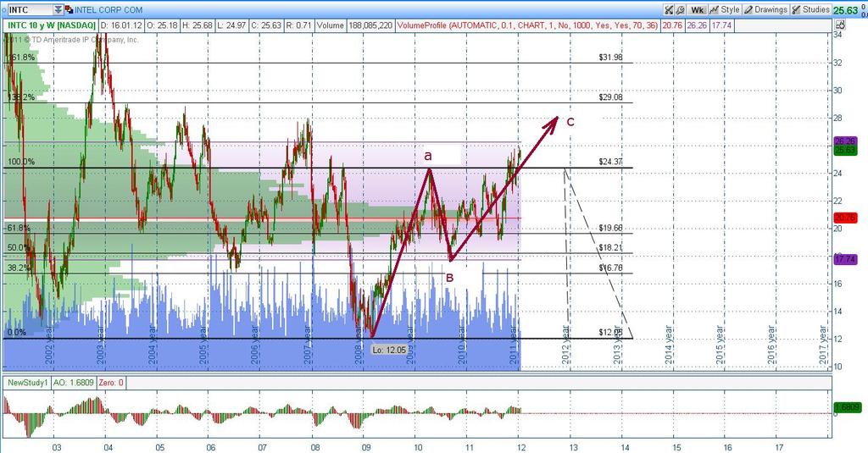Click the 26.26 purple price-axis tag
This screenshot has height=453, width=868.
tap(845, 141)
